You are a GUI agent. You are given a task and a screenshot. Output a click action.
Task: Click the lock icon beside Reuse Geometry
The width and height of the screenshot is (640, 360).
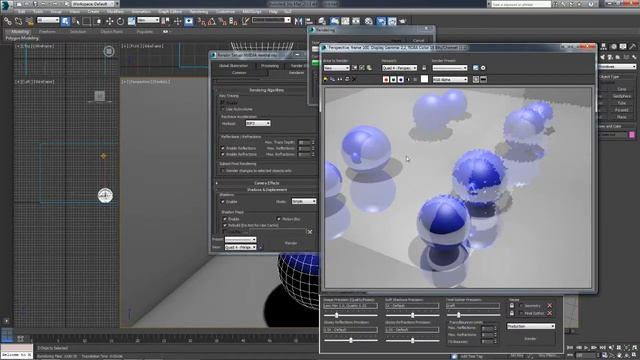point(512,305)
